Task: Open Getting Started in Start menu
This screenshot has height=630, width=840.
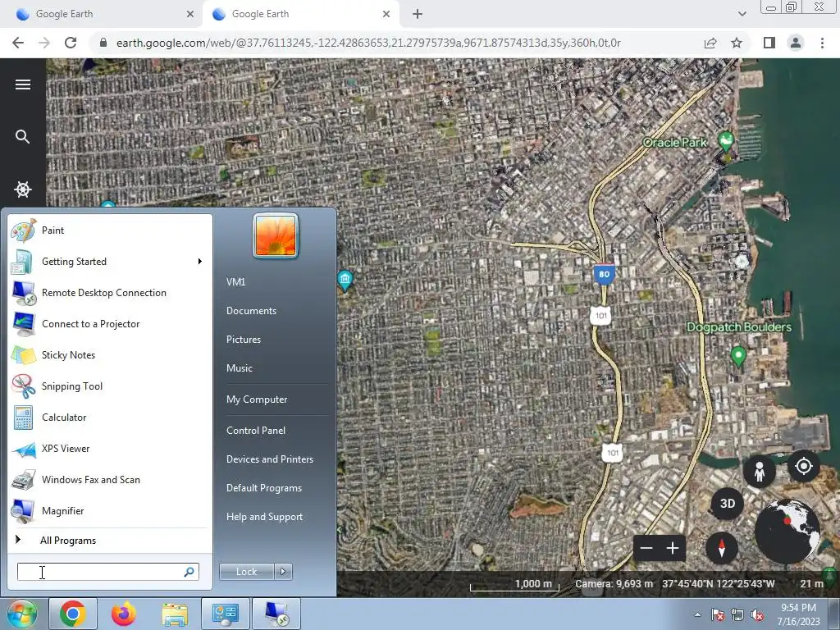Action: pyautogui.click(x=109, y=262)
